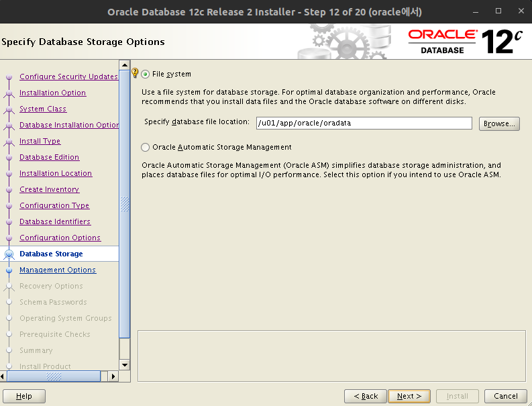Click the Database Identifiers step bullet icon
Viewport: 532px width, 406px height.
pos(9,222)
